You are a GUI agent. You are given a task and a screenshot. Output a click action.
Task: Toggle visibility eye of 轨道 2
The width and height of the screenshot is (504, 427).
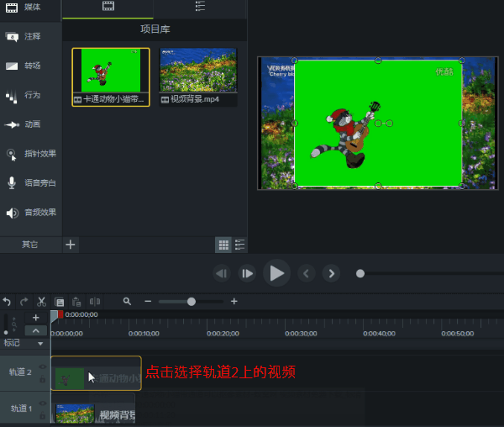pyautogui.click(x=43, y=366)
